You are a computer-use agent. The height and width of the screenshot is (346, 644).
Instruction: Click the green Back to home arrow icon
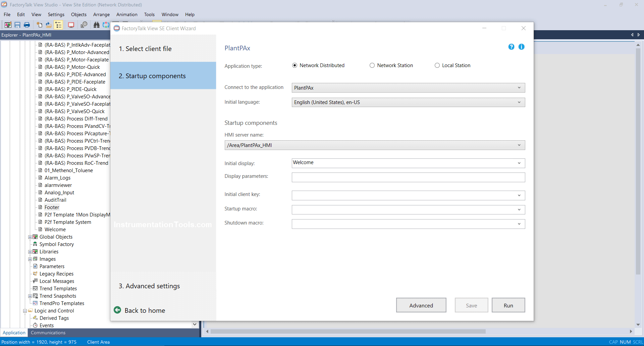point(117,310)
